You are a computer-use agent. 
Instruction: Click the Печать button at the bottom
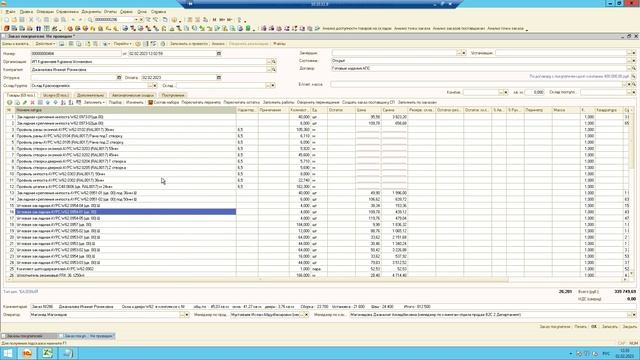pyautogui.click(x=580, y=327)
